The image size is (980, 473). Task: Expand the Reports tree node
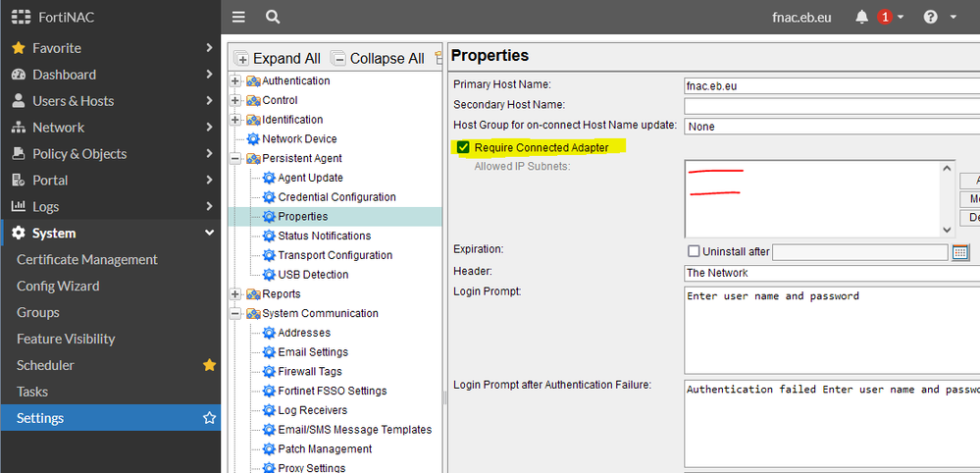(x=235, y=294)
